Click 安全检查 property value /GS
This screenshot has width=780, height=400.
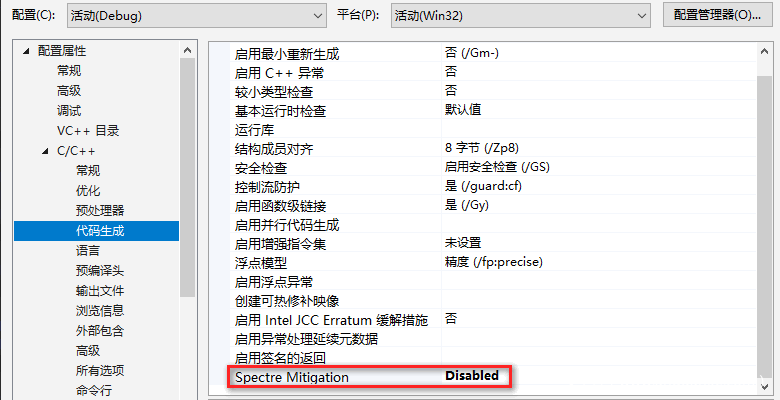tap(497, 167)
